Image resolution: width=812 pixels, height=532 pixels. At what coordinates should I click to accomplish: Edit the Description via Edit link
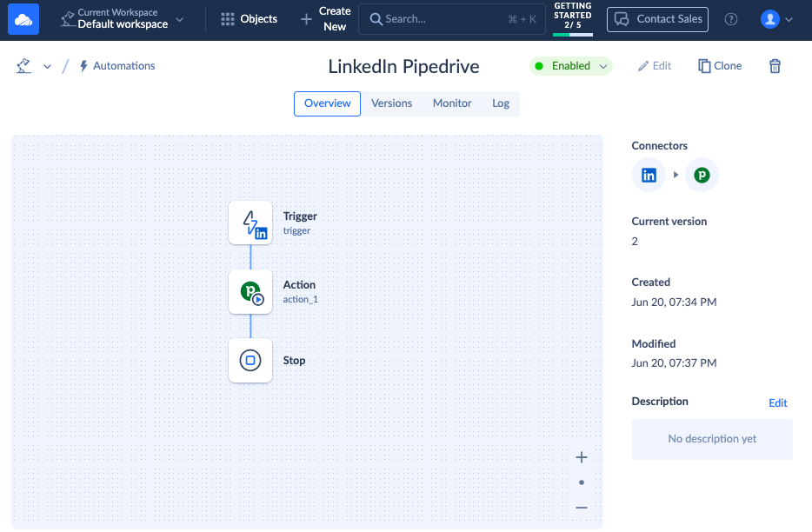(x=777, y=402)
